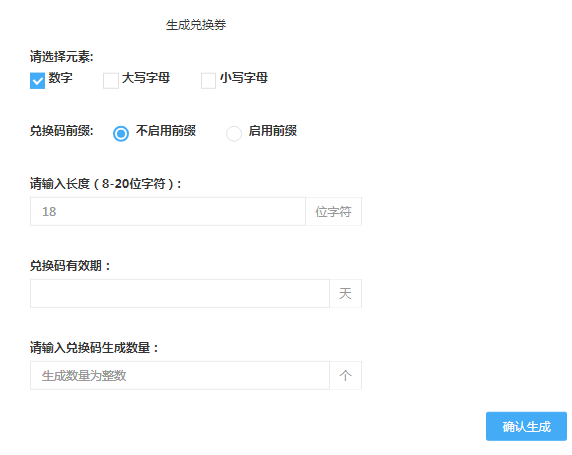572x455 pixels.
Task: Choose the 启用前缀 radio option
Action: pos(234,134)
